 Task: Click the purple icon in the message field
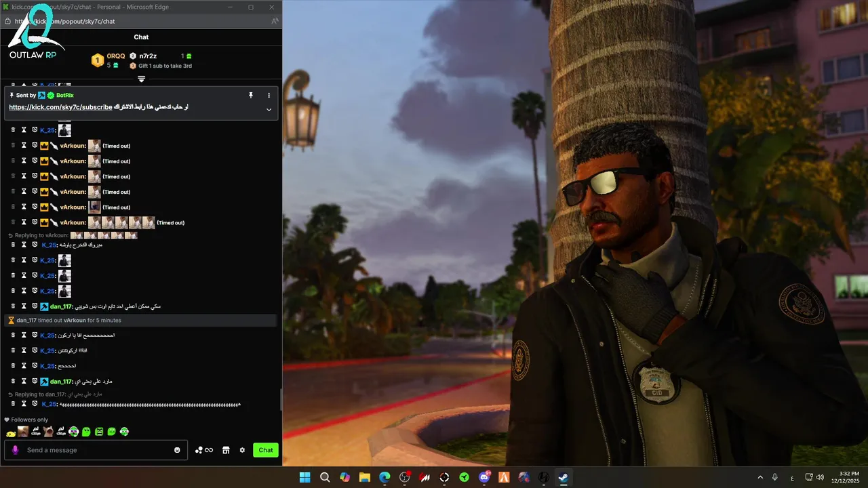tap(16, 450)
